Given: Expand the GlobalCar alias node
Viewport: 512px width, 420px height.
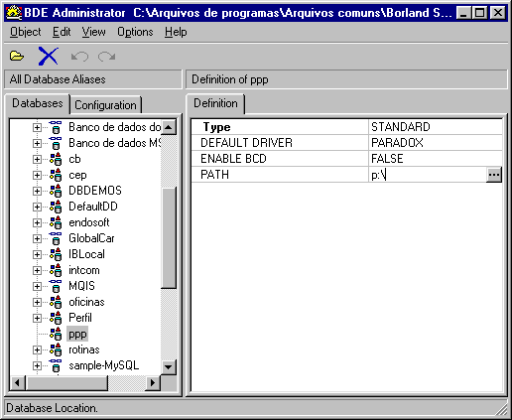Looking at the screenshot, I should [x=37, y=238].
